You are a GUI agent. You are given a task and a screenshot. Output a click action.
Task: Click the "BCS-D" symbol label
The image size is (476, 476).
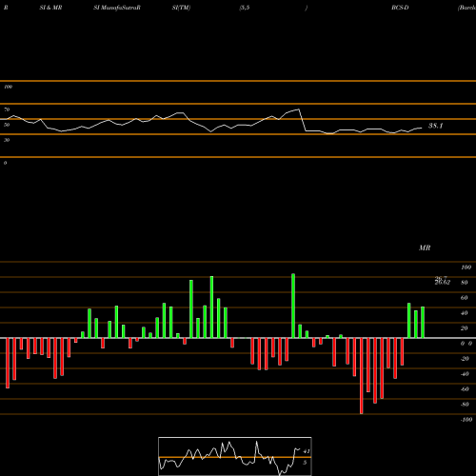(400, 8)
